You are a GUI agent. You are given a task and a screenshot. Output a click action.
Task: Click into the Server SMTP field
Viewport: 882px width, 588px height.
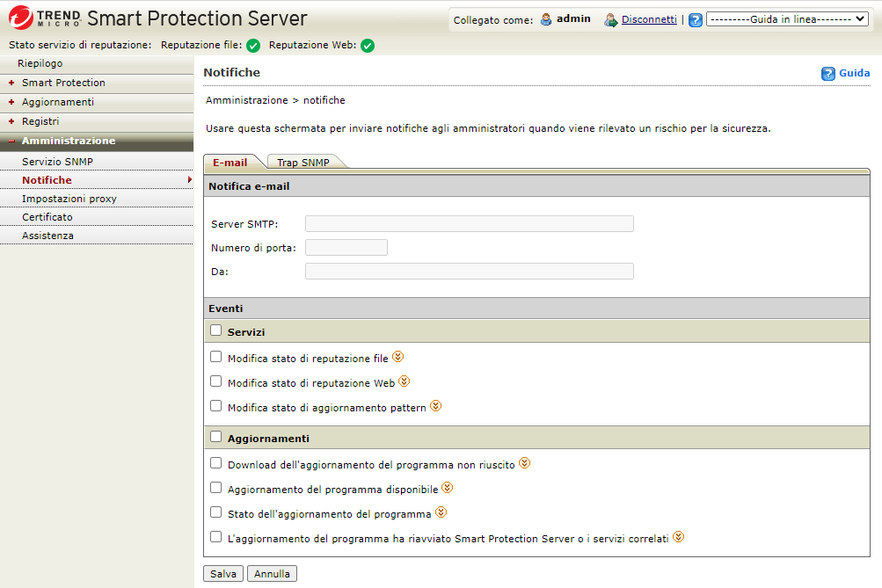click(x=469, y=224)
